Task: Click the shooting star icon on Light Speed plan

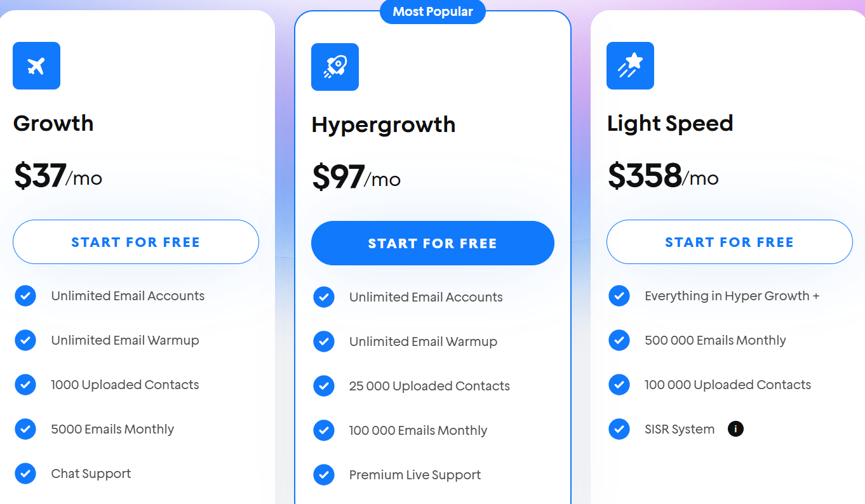Action: (630, 65)
